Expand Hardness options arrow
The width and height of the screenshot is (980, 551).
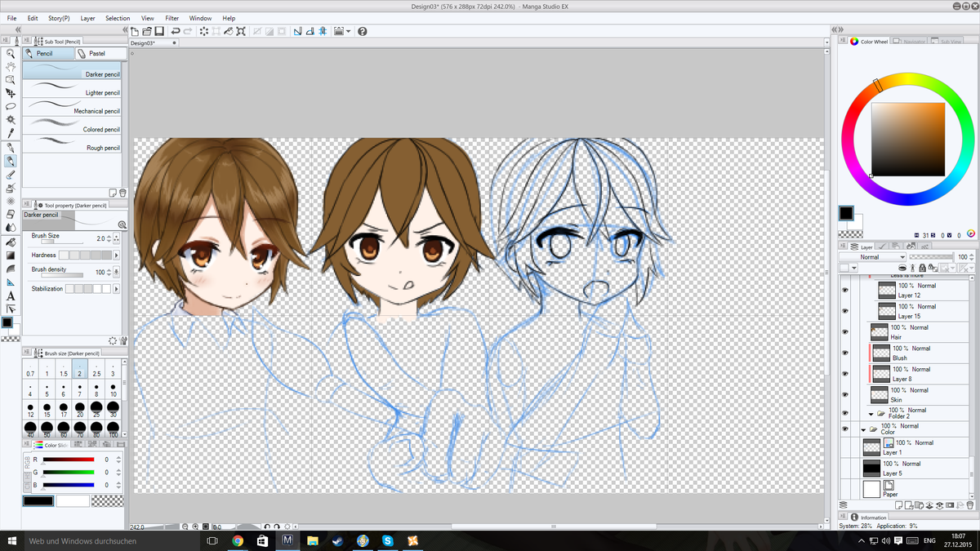(115, 256)
